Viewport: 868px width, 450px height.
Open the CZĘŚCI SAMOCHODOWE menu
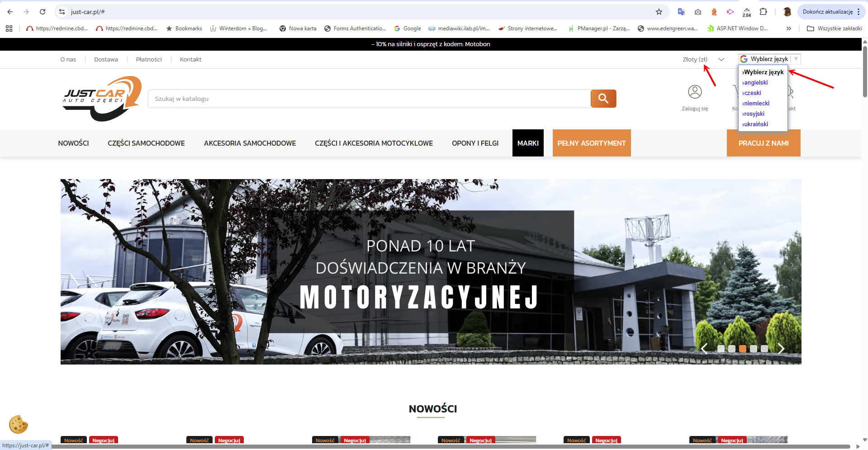click(x=146, y=143)
